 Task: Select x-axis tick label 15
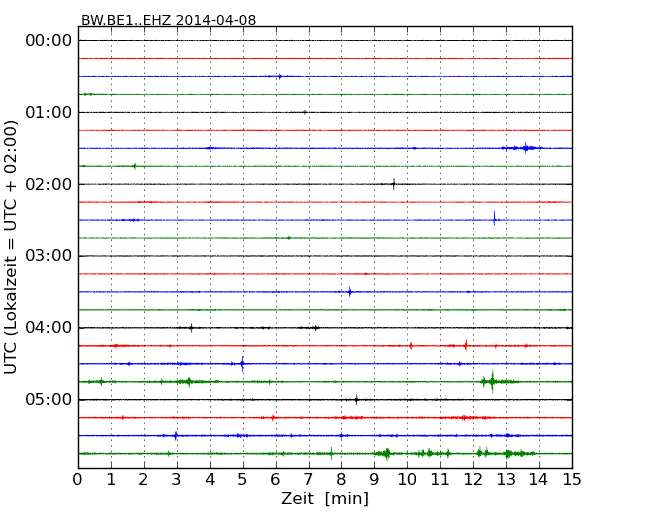click(572, 480)
